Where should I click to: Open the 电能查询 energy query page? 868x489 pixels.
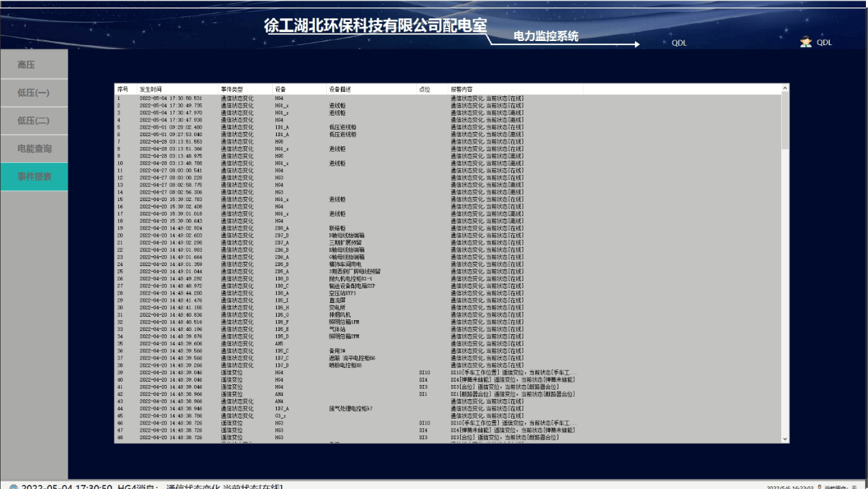click(34, 148)
